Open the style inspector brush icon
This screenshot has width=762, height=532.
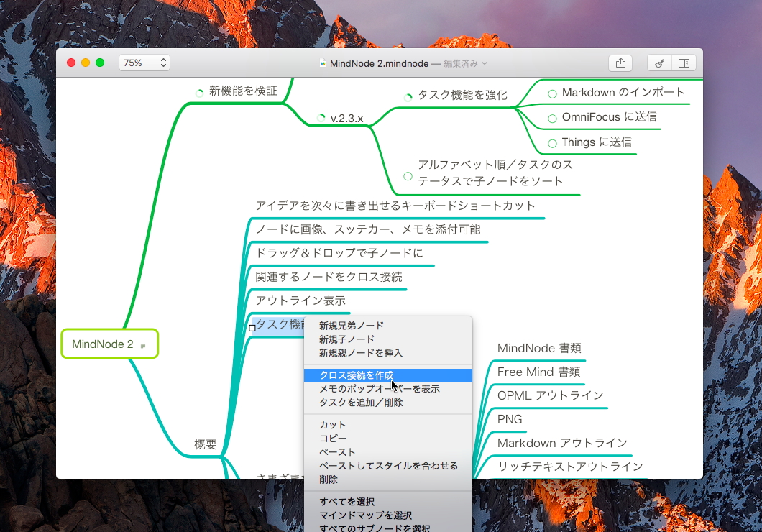point(659,63)
